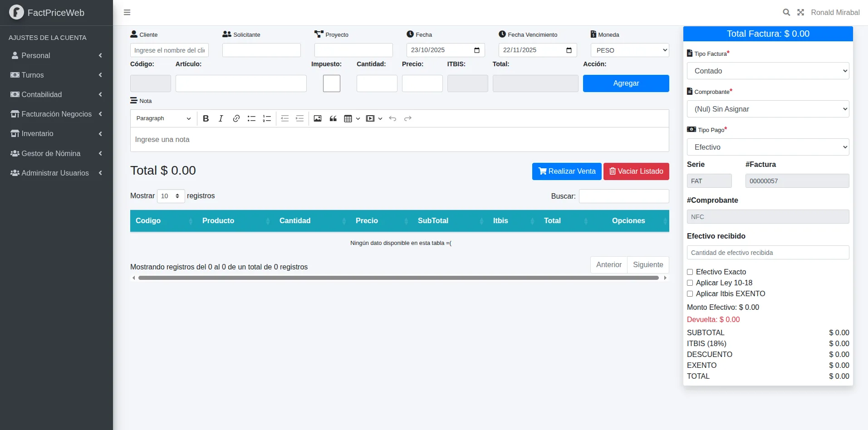
Task: Insert an image into the note
Action: (x=317, y=118)
